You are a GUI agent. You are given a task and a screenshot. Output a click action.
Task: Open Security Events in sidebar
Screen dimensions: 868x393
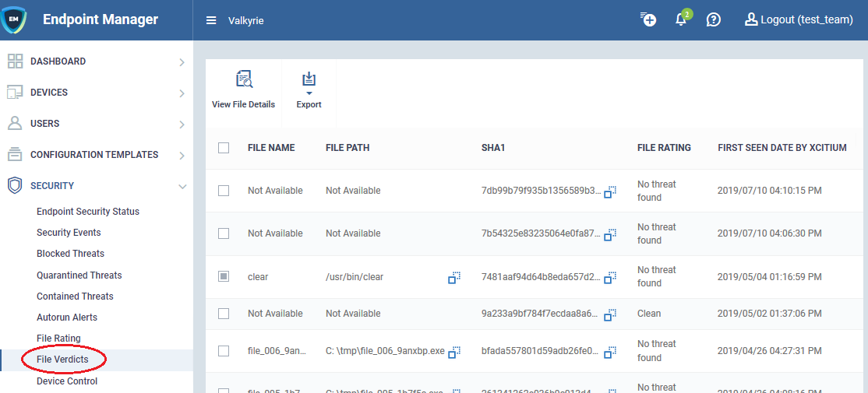[x=69, y=233]
